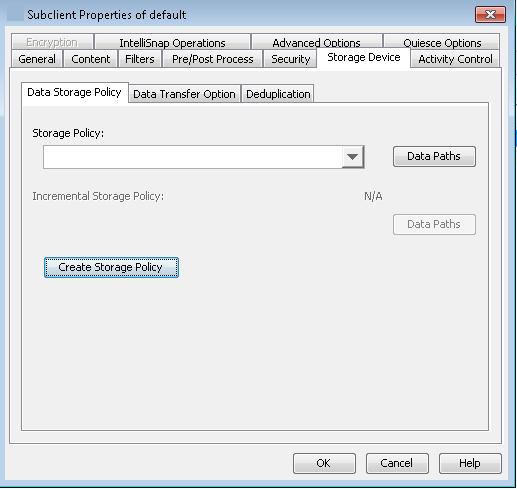Open Help for this dialog
The height and width of the screenshot is (489, 517).
[470, 463]
